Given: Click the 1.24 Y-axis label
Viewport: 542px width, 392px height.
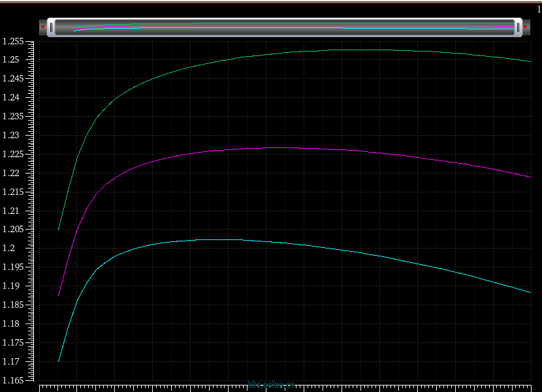Looking at the screenshot, I should [11, 98].
